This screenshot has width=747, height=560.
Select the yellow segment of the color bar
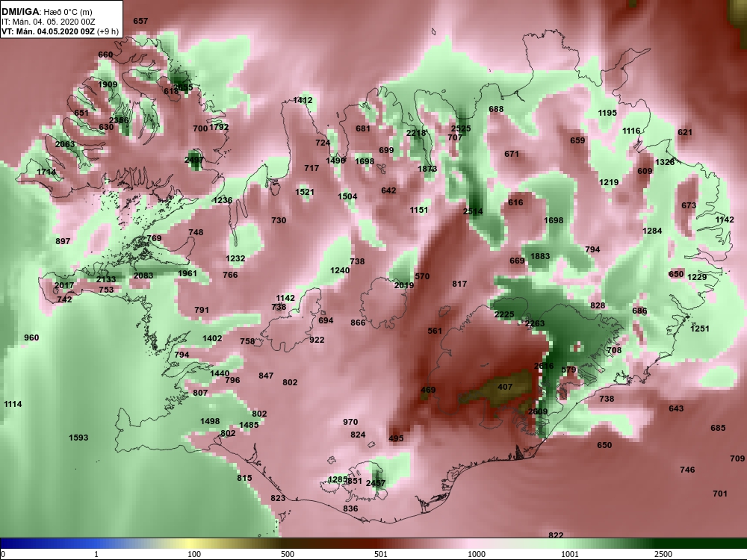[190, 544]
